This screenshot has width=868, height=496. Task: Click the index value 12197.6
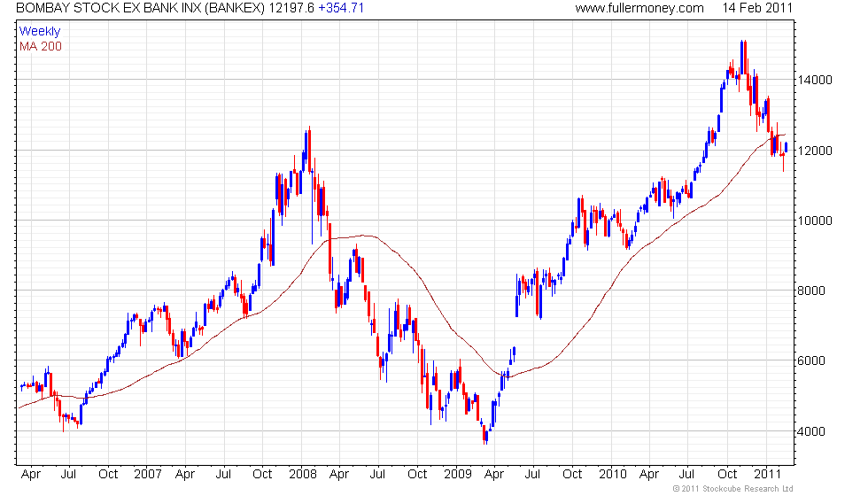291,8
